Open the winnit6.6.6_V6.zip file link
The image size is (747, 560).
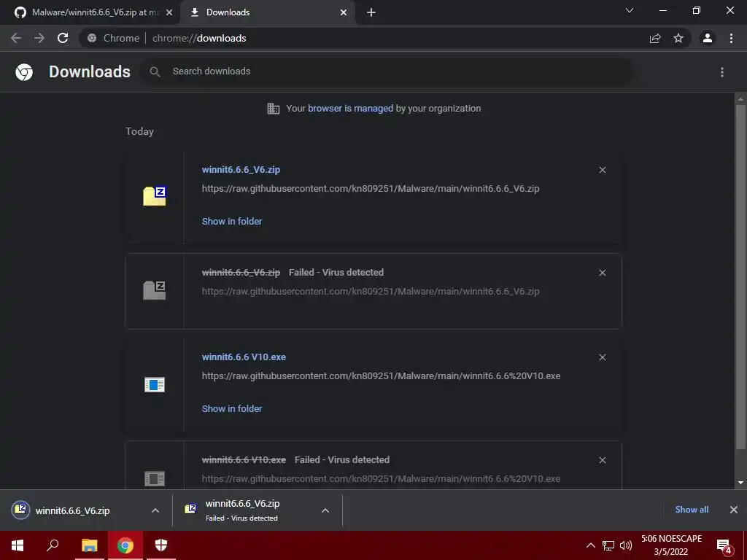point(241,169)
